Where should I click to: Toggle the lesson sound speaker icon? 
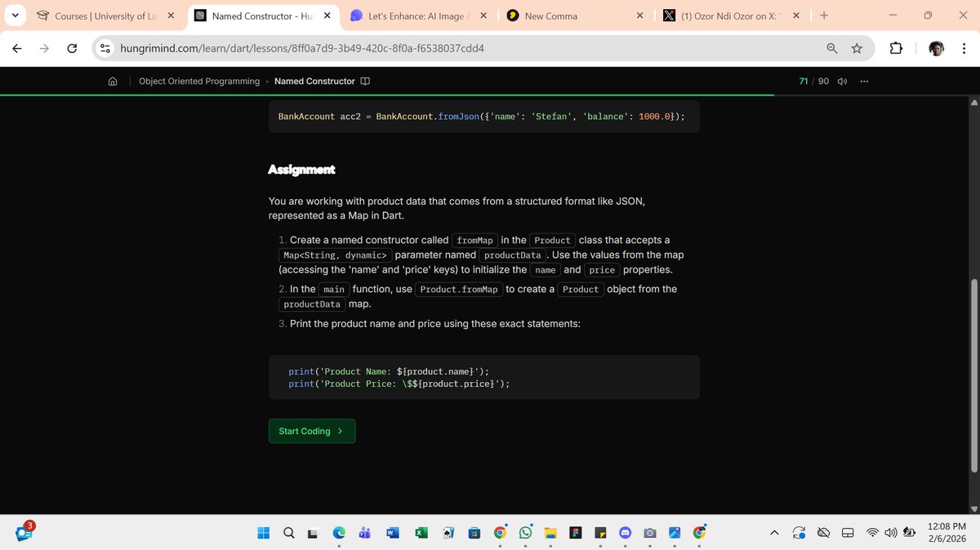click(x=842, y=81)
